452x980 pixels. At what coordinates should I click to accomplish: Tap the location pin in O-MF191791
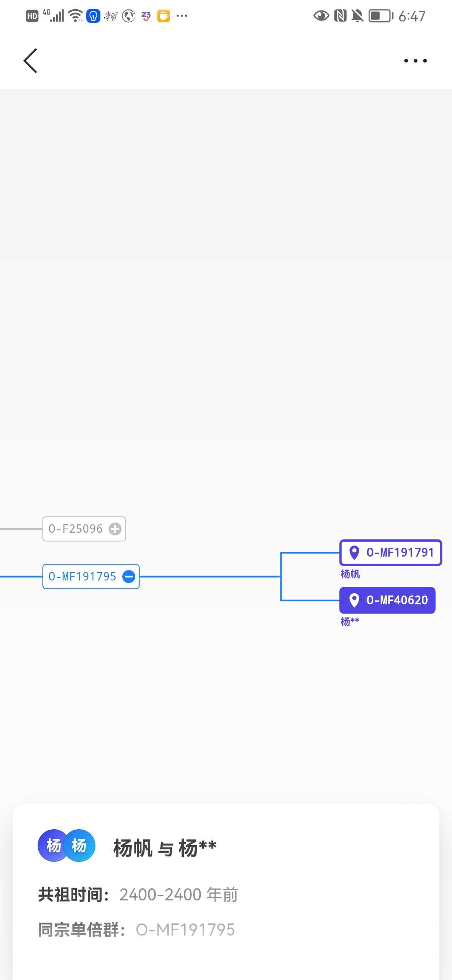coord(354,552)
